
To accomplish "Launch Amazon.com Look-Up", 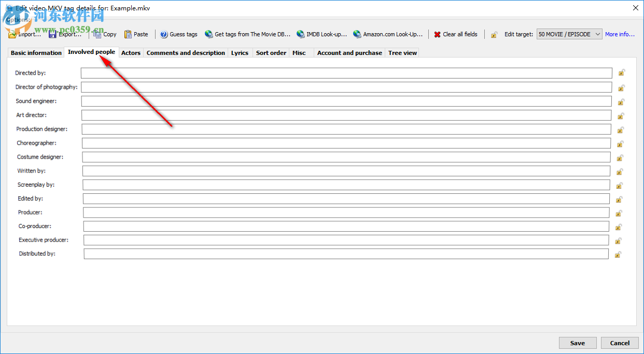I will (388, 34).
